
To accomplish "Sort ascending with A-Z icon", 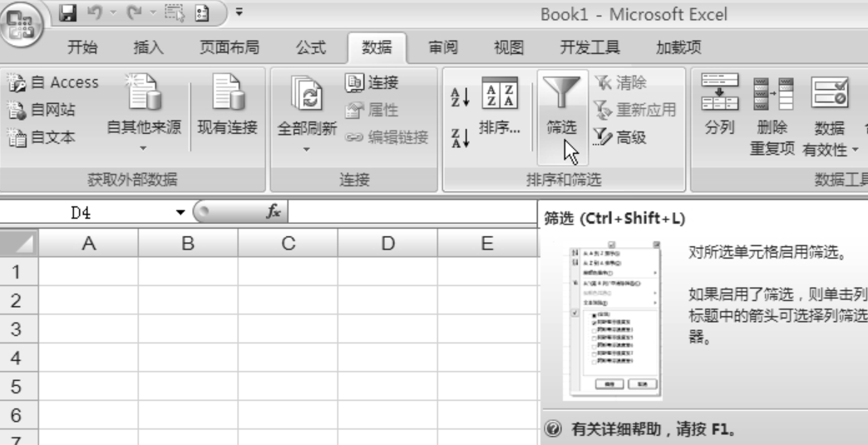I will point(461,96).
